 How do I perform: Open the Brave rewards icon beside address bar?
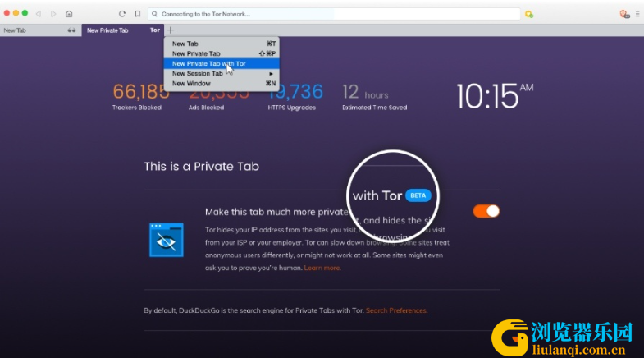(529, 15)
